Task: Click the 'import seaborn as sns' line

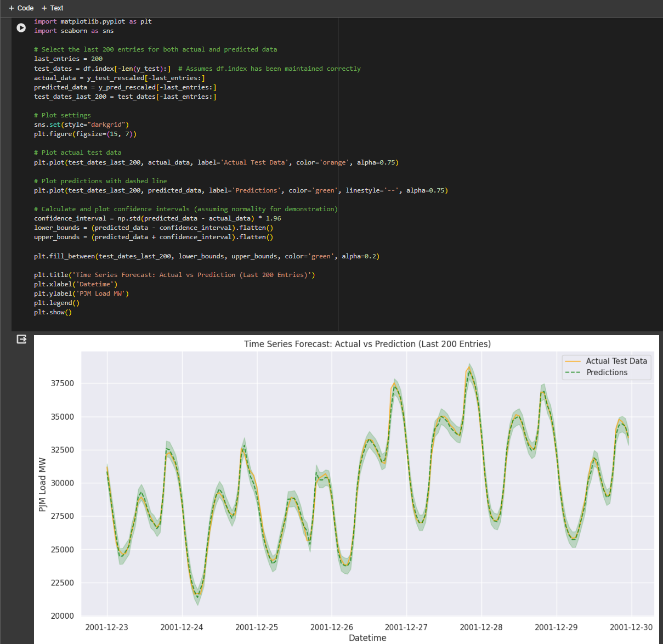Action: click(74, 31)
